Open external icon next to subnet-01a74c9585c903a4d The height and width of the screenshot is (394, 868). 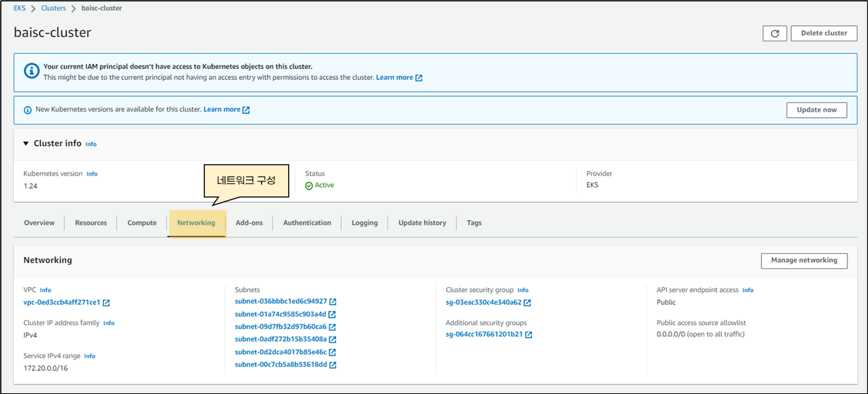(332, 314)
